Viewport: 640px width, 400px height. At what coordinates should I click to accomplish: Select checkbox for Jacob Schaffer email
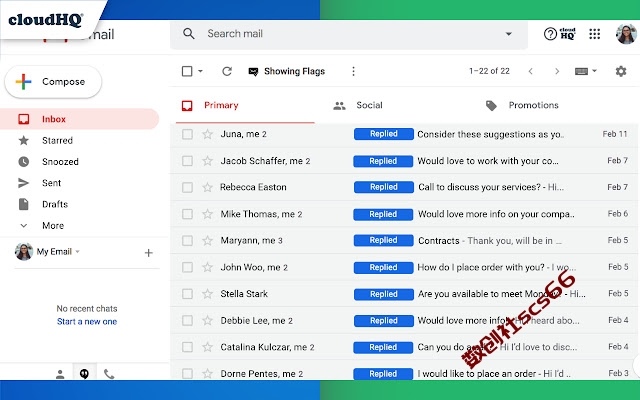pyautogui.click(x=187, y=161)
